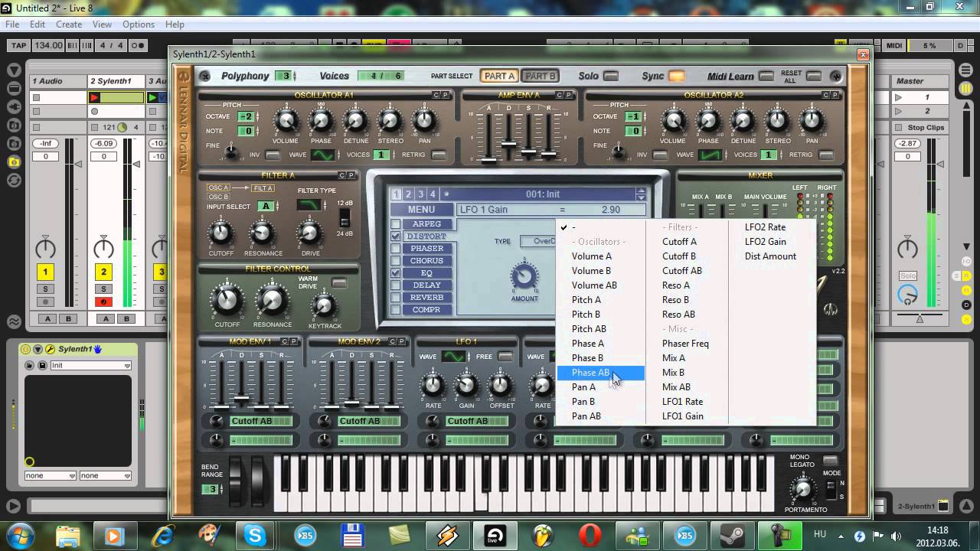Toggle the Solo switch in Sylenth1 header
Viewport: 980px width, 551px height.
[x=611, y=76]
